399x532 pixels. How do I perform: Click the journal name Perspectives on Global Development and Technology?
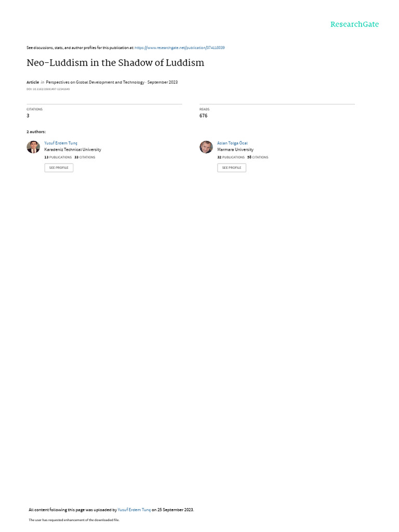point(95,82)
